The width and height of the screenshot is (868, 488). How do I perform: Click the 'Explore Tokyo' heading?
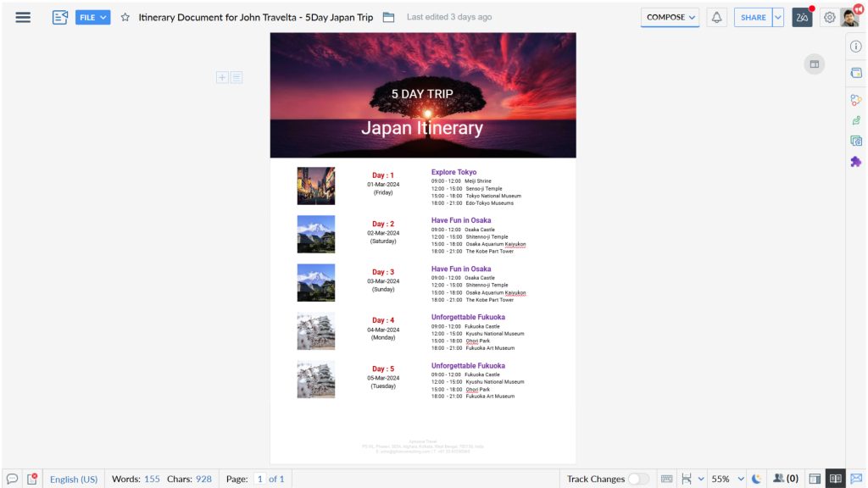454,172
